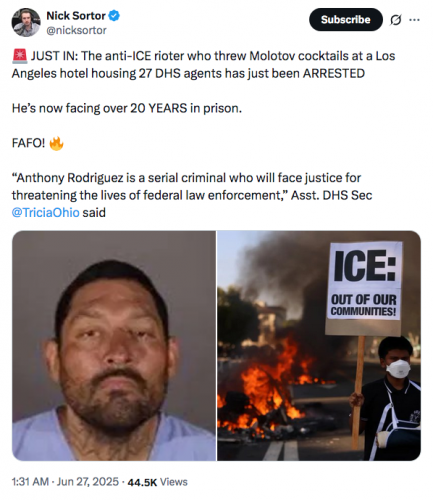Viewport: 433px width, 500px height.
Task: Open the 44.5K Views count
Action: [157, 482]
